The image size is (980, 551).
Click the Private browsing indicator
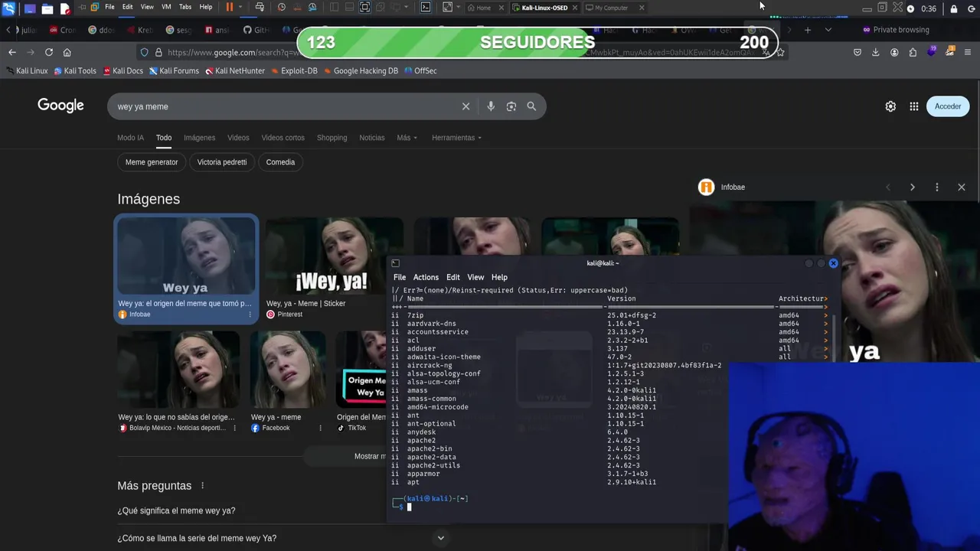(x=896, y=30)
